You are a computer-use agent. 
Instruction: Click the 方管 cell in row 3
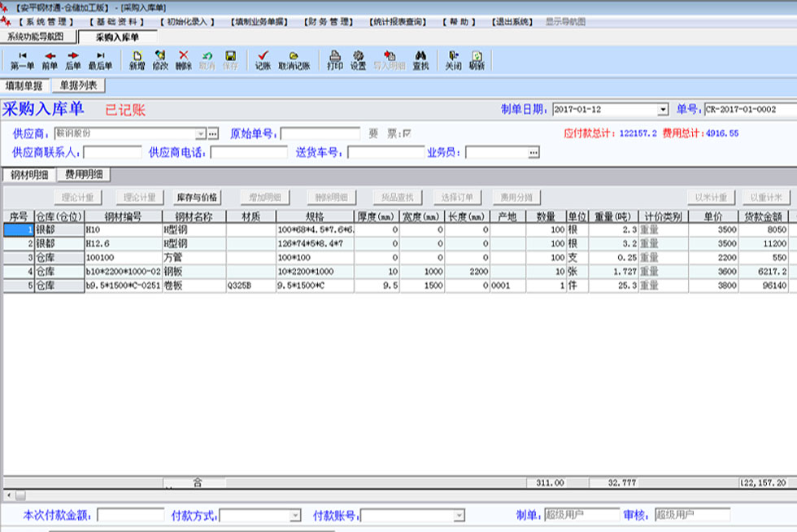point(194,258)
